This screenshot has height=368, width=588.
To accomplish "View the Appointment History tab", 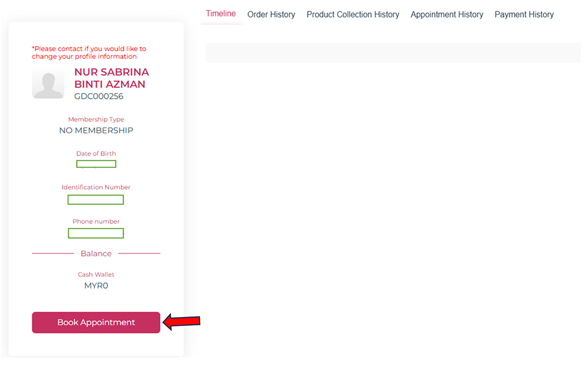I will coord(447,15).
